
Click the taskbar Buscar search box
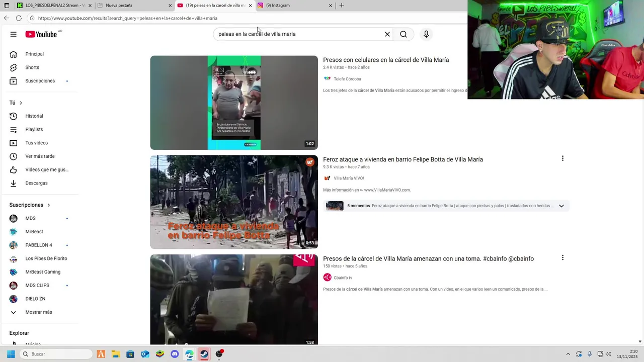click(56, 354)
